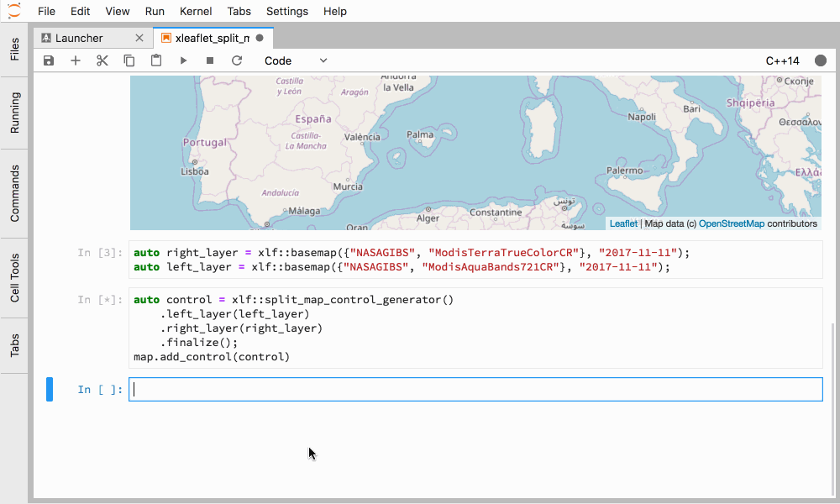Screen dimensions: 840x504
Task: Click the In [ ]: prompt of active cell
Action: [100, 390]
